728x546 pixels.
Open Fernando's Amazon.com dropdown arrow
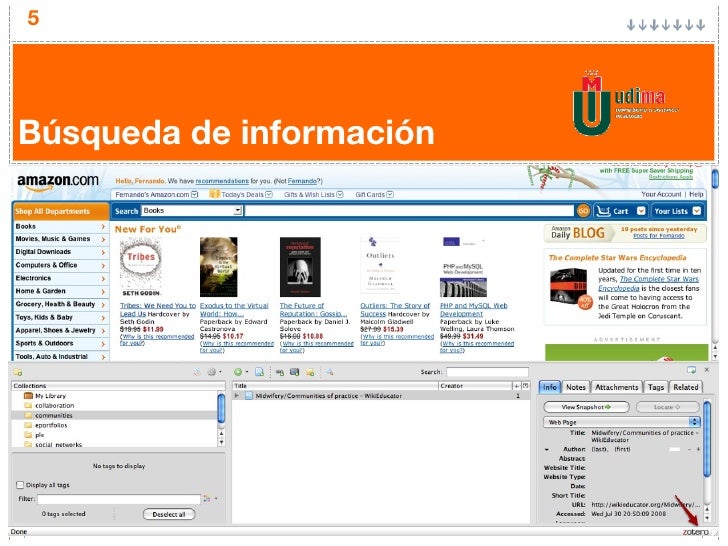coord(195,195)
